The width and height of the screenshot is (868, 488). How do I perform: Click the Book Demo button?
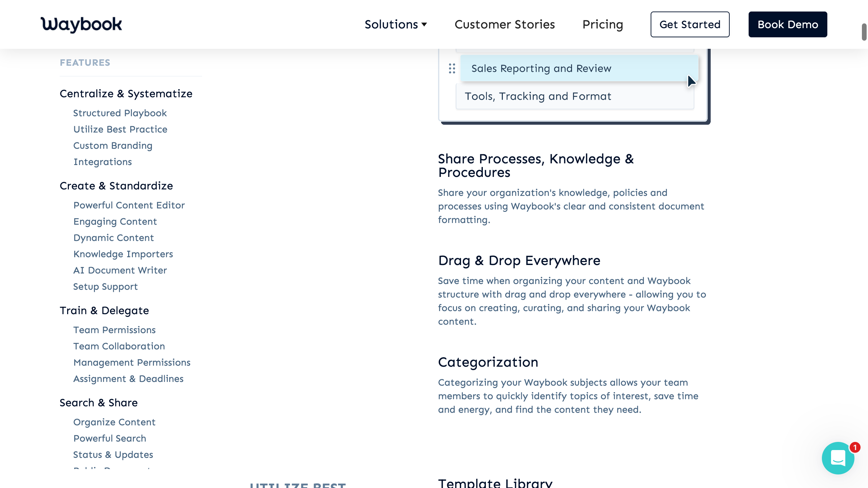[788, 24]
